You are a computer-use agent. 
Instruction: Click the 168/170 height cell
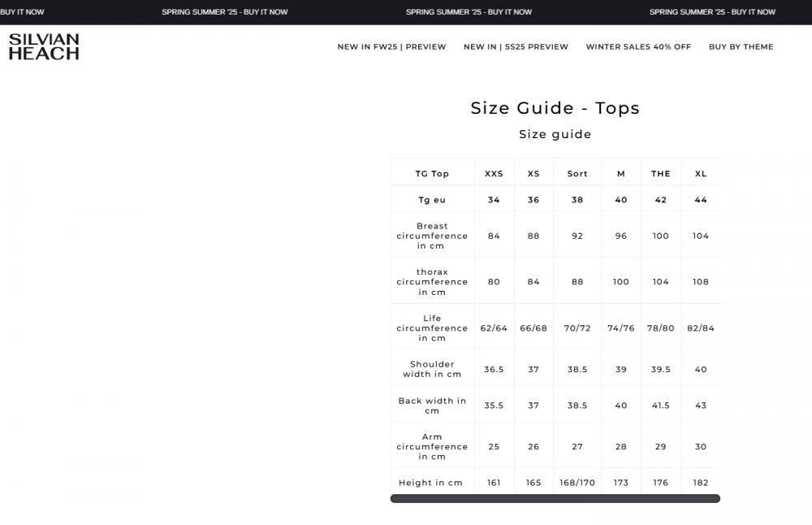click(x=577, y=483)
